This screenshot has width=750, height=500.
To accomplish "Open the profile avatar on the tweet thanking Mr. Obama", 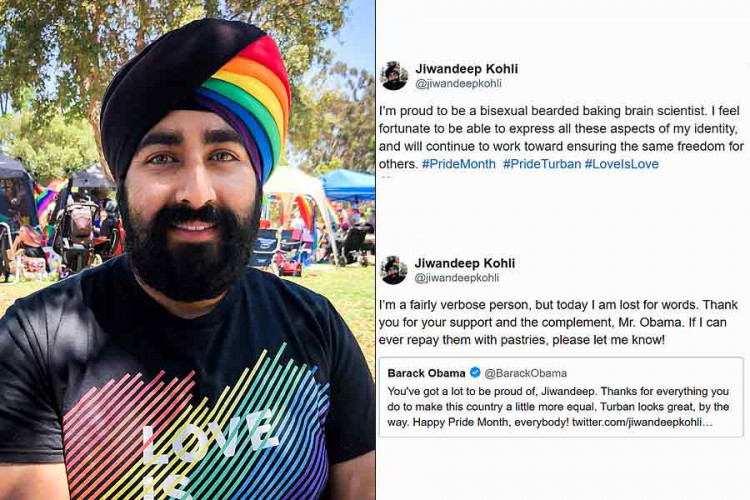I will pos(394,270).
